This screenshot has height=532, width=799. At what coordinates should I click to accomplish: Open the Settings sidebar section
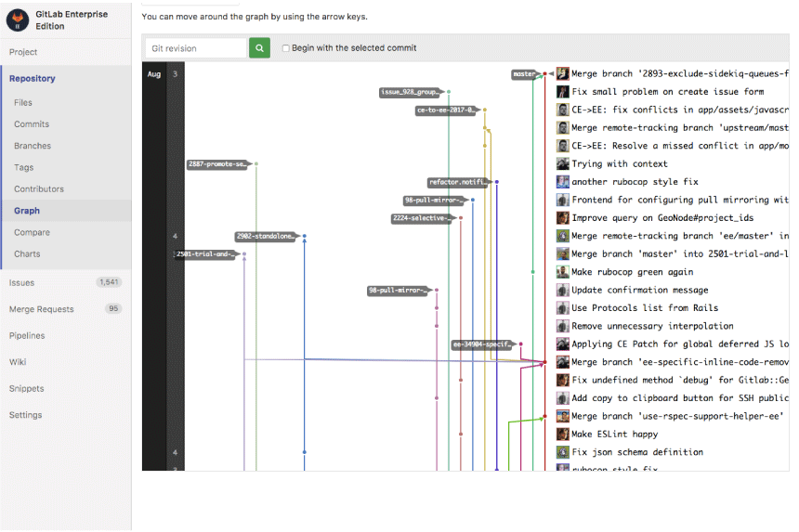pyautogui.click(x=25, y=415)
